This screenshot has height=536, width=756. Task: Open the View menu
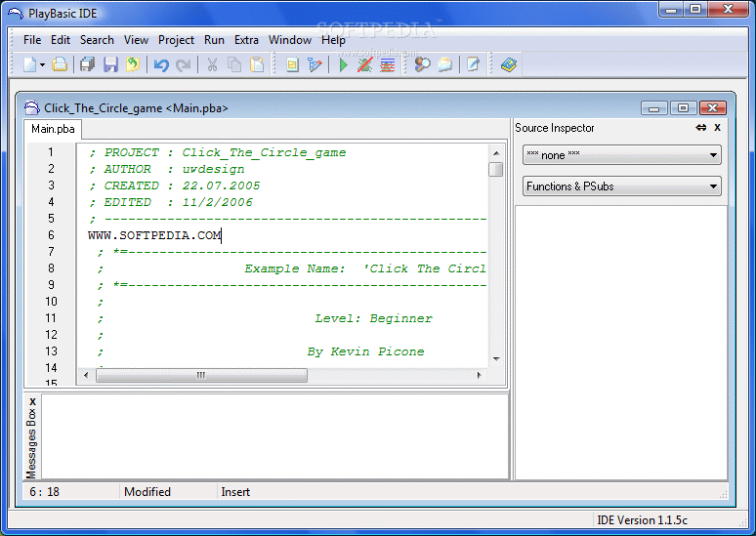click(x=136, y=40)
